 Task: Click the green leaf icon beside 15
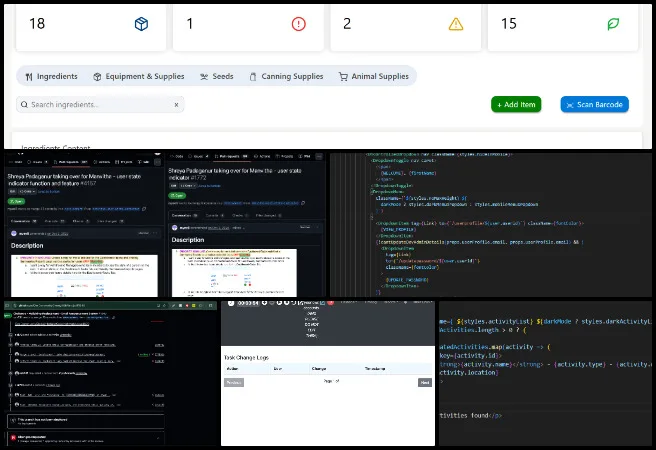pos(613,24)
